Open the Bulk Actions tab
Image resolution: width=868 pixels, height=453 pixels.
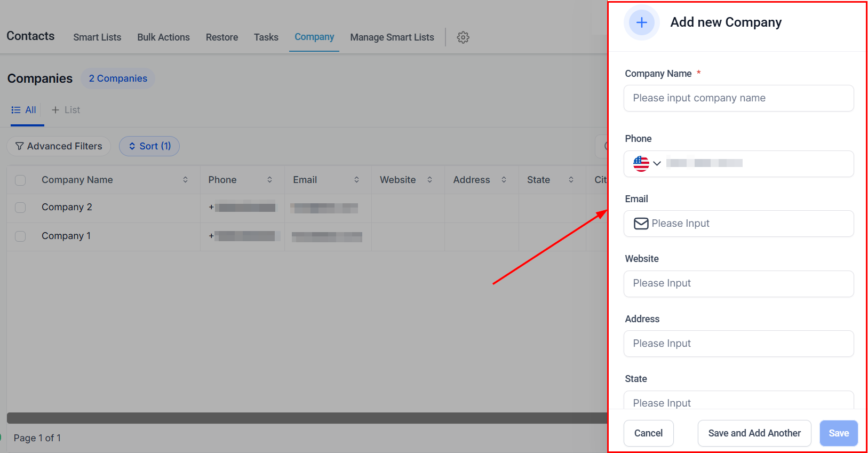(x=163, y=37)
